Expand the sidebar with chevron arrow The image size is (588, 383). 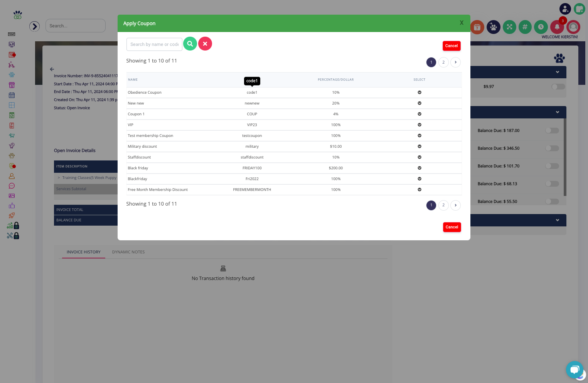coord(35,26)
